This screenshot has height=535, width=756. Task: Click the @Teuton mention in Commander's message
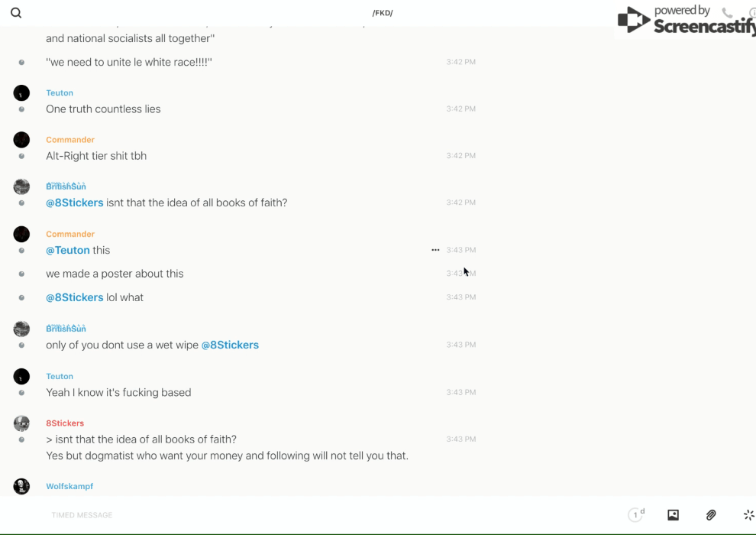[x=67, y=250]
